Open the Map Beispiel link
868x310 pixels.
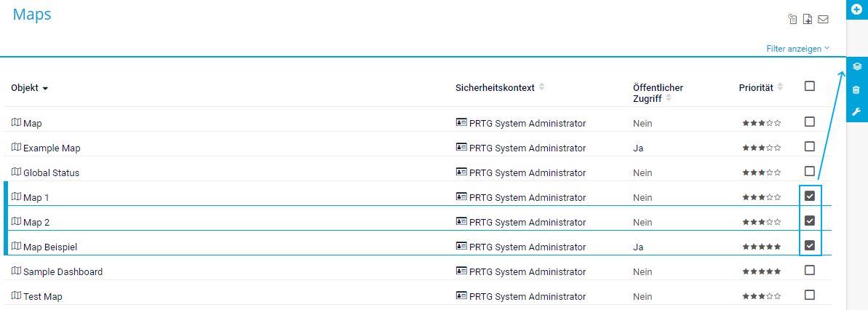[50, 247]
